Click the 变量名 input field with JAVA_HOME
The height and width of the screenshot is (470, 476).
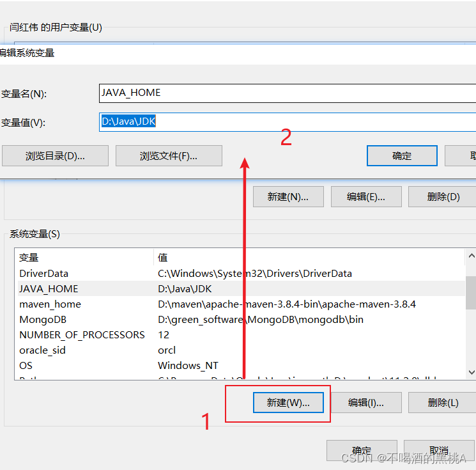(287, 93)
